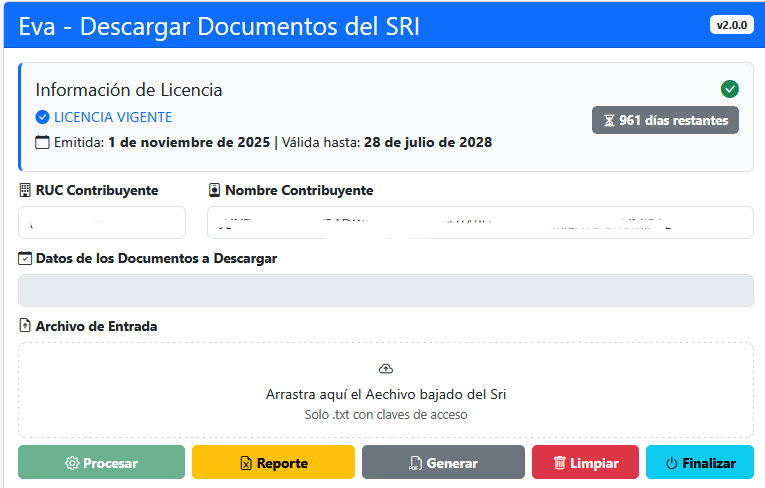Viewport: 765px width, 488px height.
Task: Click the 'Arrastra aquí el Aechivo' drop zone text
Action: coord(386,394)
